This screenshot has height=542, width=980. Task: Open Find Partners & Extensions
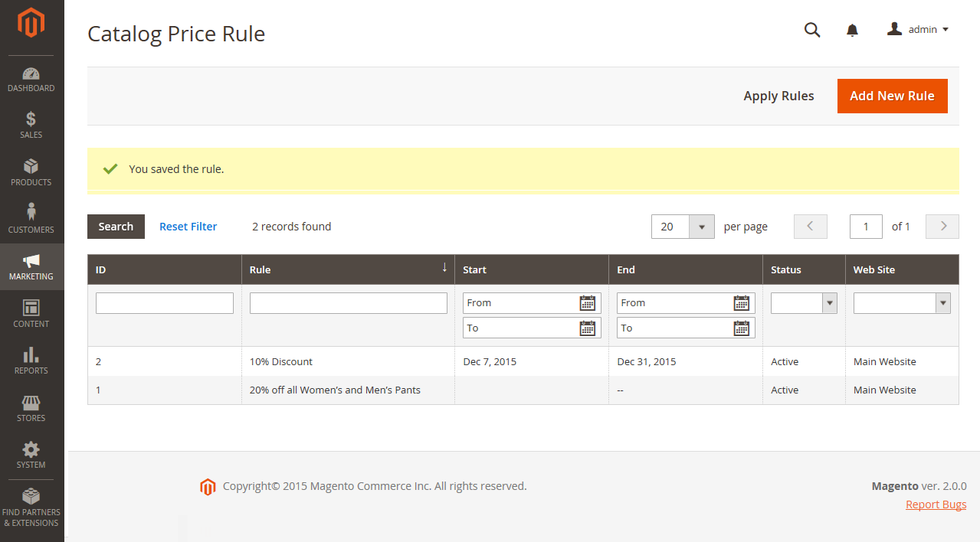(31, 508)
